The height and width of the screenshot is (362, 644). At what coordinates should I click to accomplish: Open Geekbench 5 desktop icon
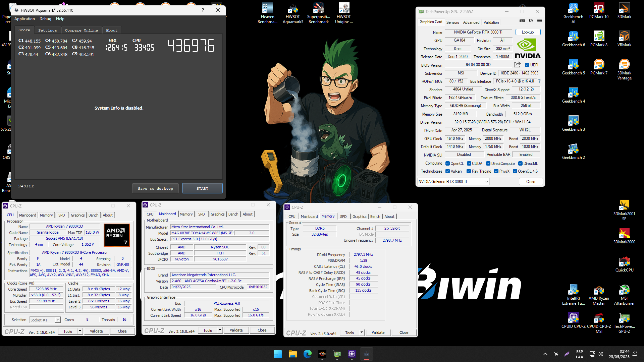tap(573, 67)
